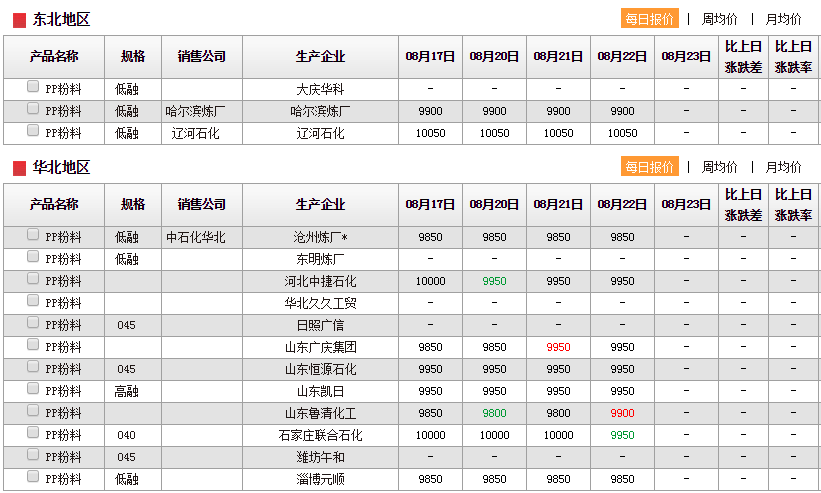This screenshot has width=821, height=493.
Task: Click 10000 under 08月17日 for 河北中捷石化
Action: click(x=430, y=281)
